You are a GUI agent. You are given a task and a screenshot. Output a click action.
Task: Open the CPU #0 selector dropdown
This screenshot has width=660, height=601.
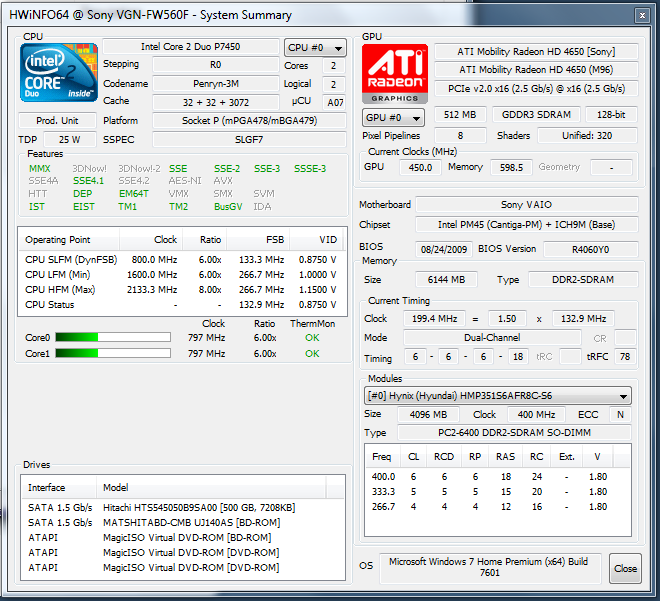click(x=315, y=48)
